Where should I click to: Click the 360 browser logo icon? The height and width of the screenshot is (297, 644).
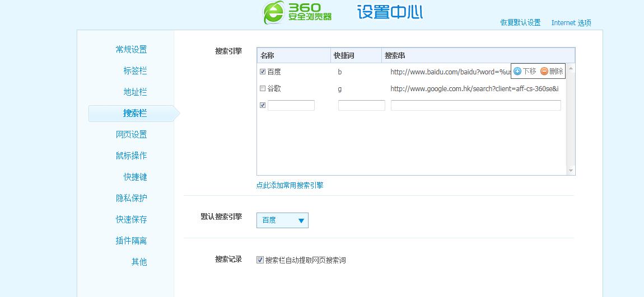[x=274, y=12]
